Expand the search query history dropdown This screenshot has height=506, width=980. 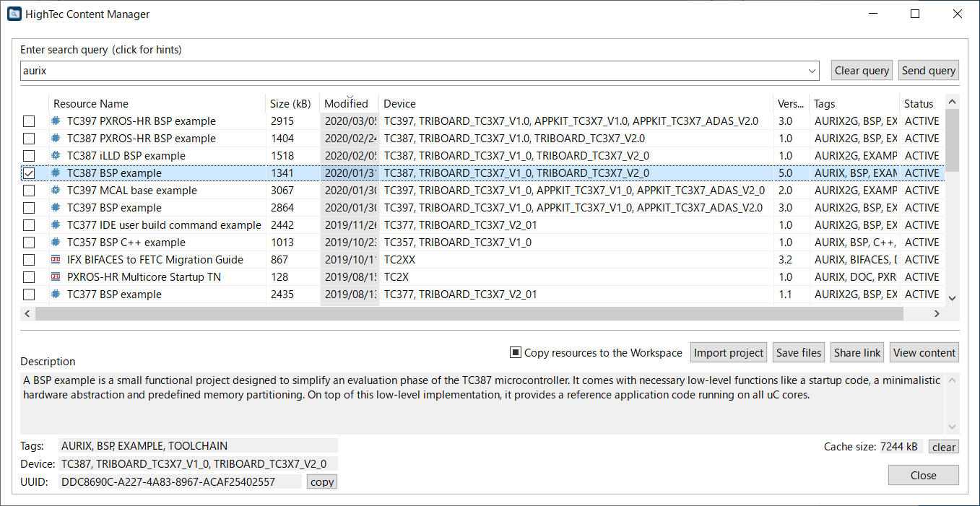click(x=812, y=71)
